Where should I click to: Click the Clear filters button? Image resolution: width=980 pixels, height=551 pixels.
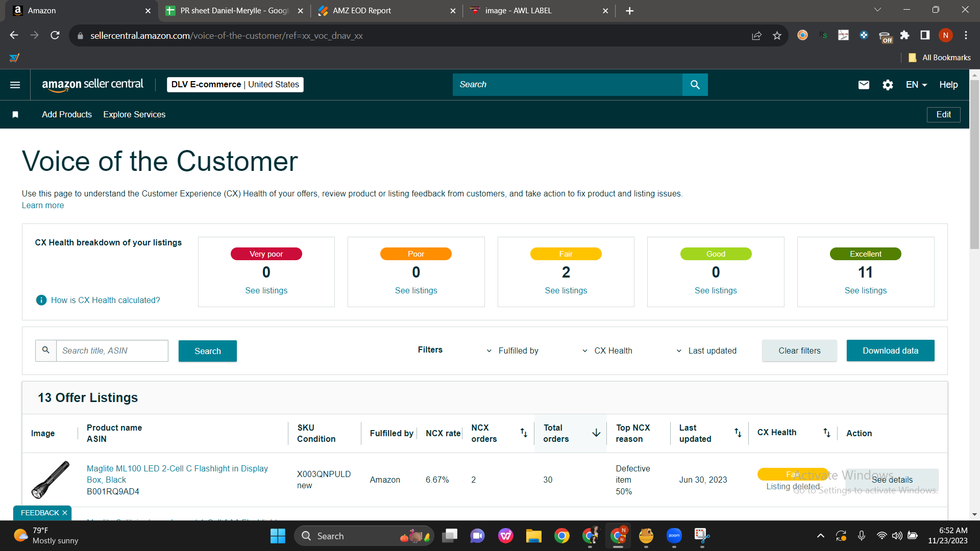click(799, 350)
